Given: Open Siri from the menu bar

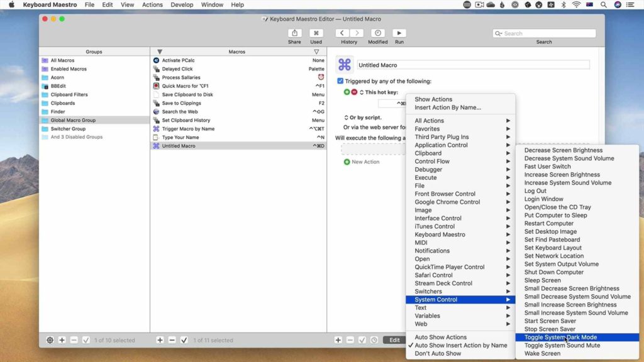Looking at the screenshot, I should 618,4.
